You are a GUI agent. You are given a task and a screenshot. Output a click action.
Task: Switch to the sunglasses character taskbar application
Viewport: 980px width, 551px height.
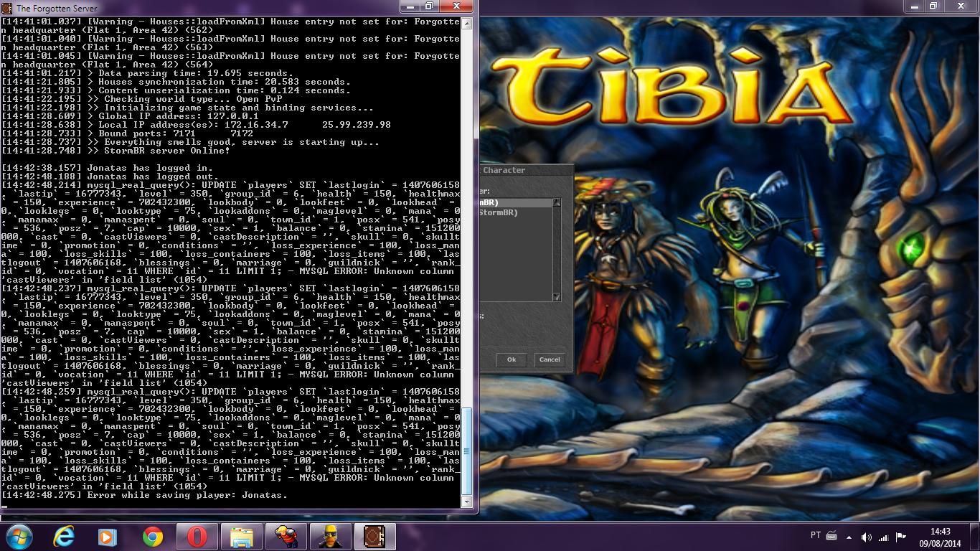pyautogui.click(x=330, y=537)
